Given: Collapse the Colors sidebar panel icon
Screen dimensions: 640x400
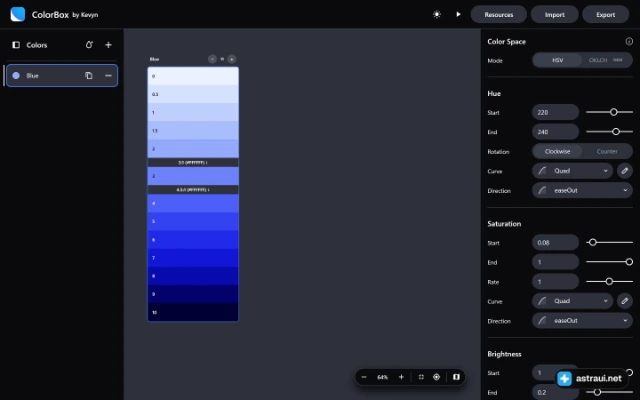Looking at the screenshot, I should 16,45.
